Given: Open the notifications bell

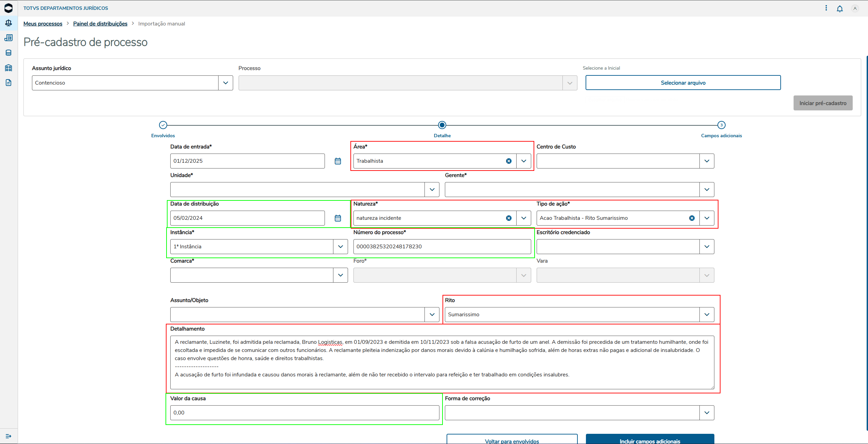Looking at the screenshot, I should [x=839, y=9].
